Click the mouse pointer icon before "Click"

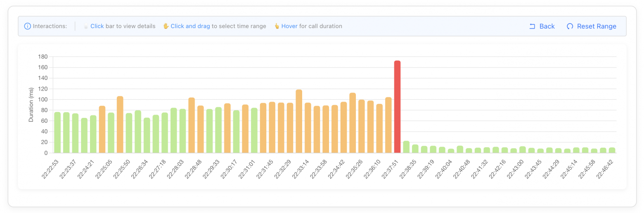[86, 26]
